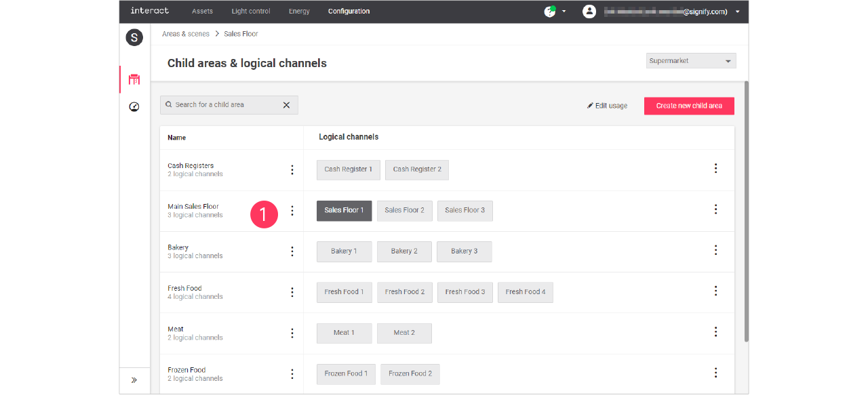Focus the Search for a child area field
868x408 pixels.
tap(224, 105)
